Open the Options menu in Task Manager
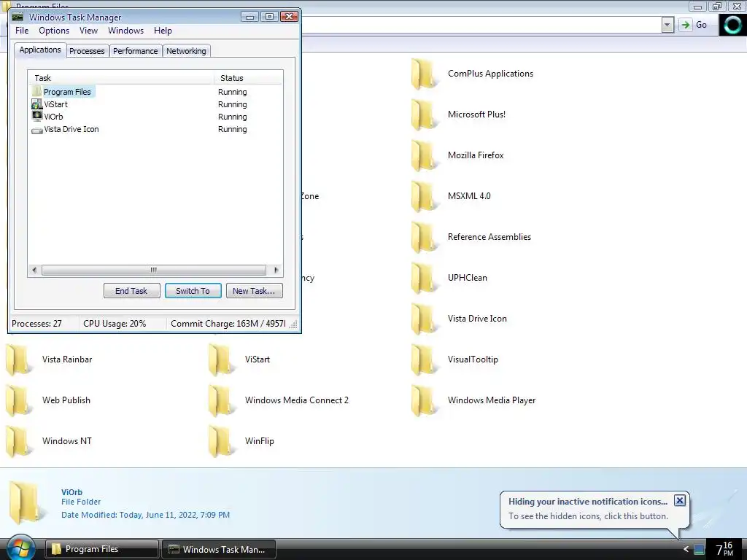 pyautogui.click(x=54, y=31)
